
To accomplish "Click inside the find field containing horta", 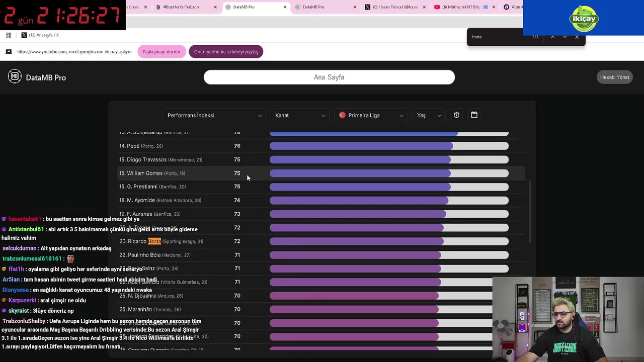I will coord(498,37).
